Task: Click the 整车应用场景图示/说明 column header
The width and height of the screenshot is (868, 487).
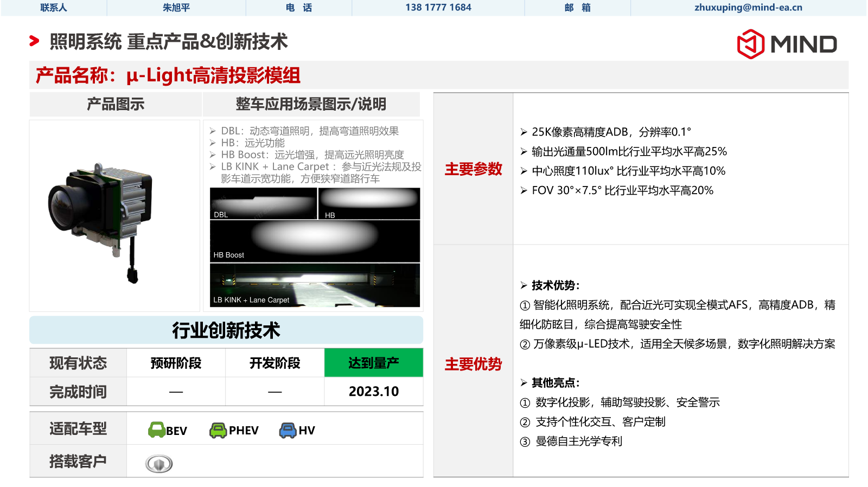Action: 311,104
